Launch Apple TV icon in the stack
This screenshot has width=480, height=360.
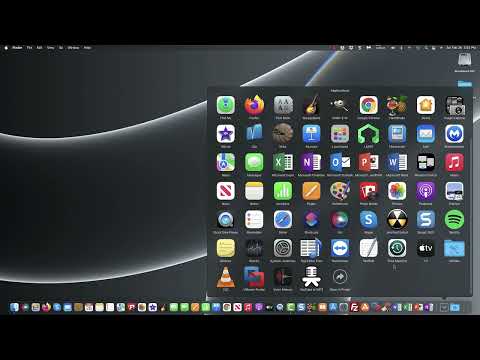[426, 248]
